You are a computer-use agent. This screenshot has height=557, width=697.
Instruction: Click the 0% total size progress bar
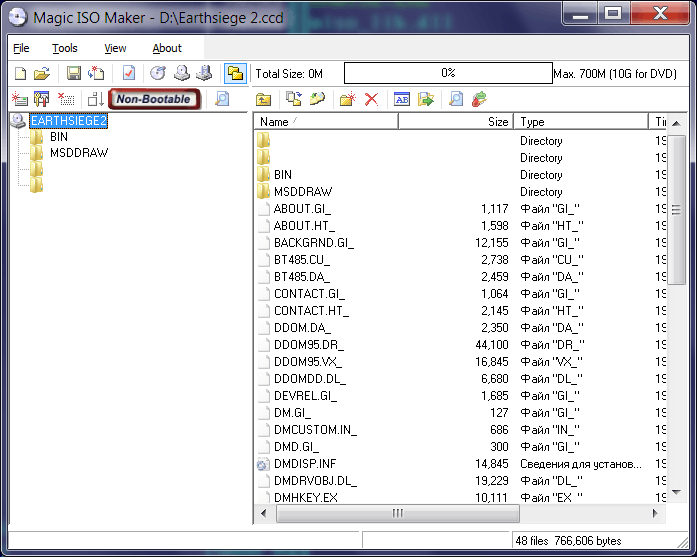(x=448, y=73)
